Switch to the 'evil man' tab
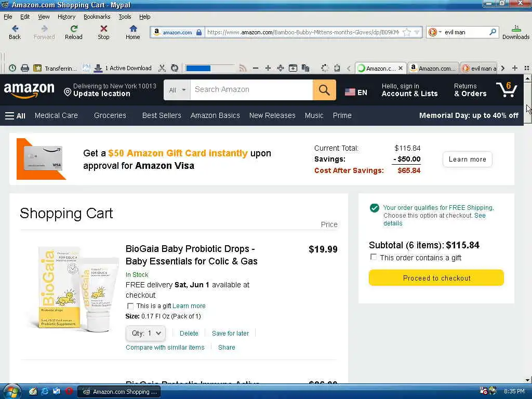 click(x=479, y=68)
